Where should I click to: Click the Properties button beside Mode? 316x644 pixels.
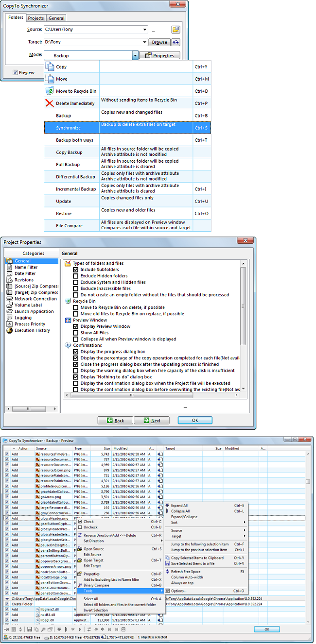[x=159, y=56]
